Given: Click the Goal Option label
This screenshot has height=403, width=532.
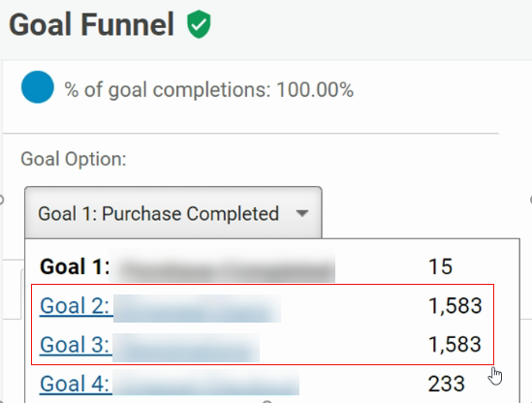Looking at the screenshot, I should [74, 159].
